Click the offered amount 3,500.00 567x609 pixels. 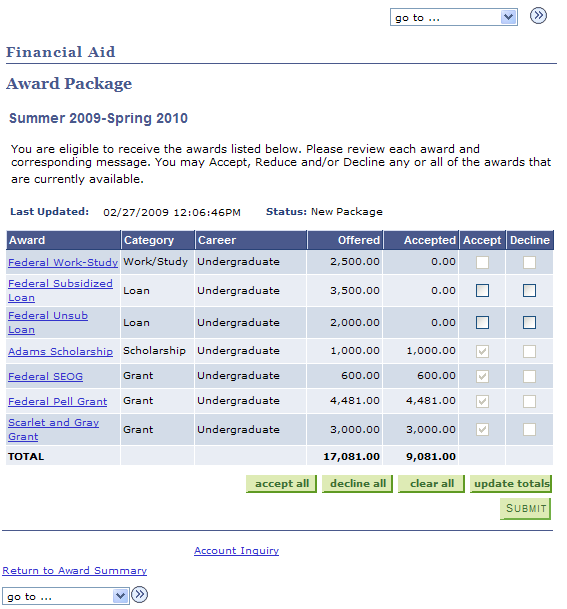(x=355, y=291)
